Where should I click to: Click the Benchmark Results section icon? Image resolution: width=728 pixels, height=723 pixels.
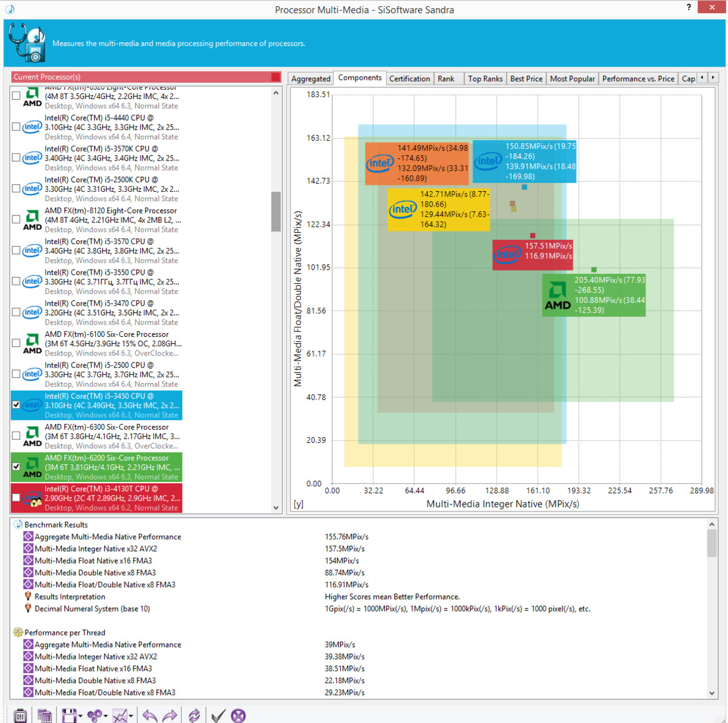click(17, 524)
